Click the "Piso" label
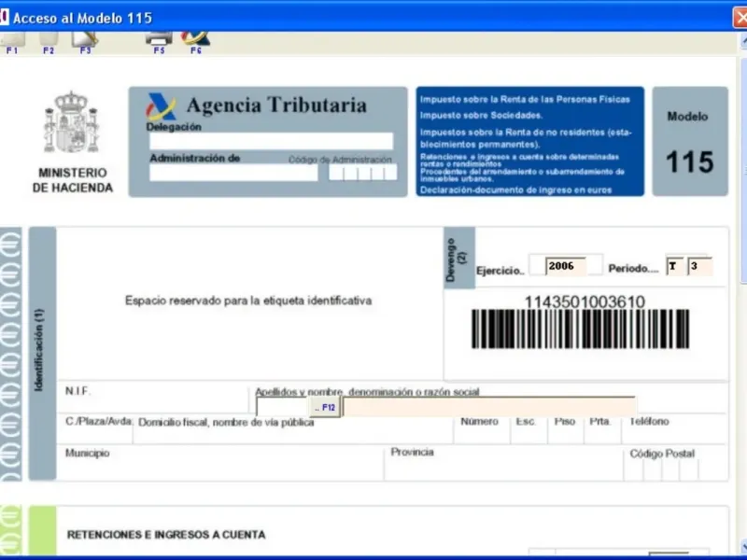This screenshot has width=747, height=560. 565,422
